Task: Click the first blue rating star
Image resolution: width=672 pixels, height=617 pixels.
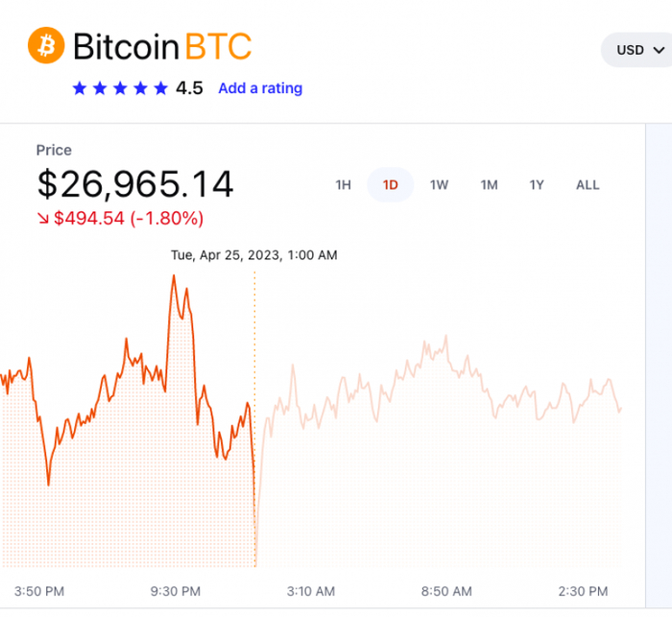Action: 79,88
